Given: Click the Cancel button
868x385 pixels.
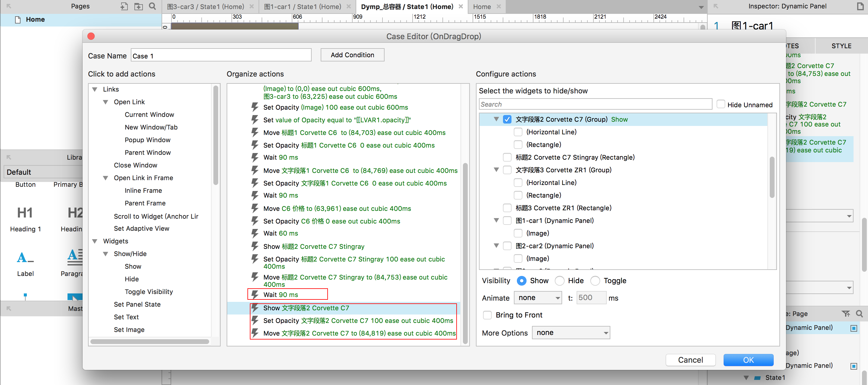Looking at the screenshot, I should pyautogui.click(x=690, y=360).
